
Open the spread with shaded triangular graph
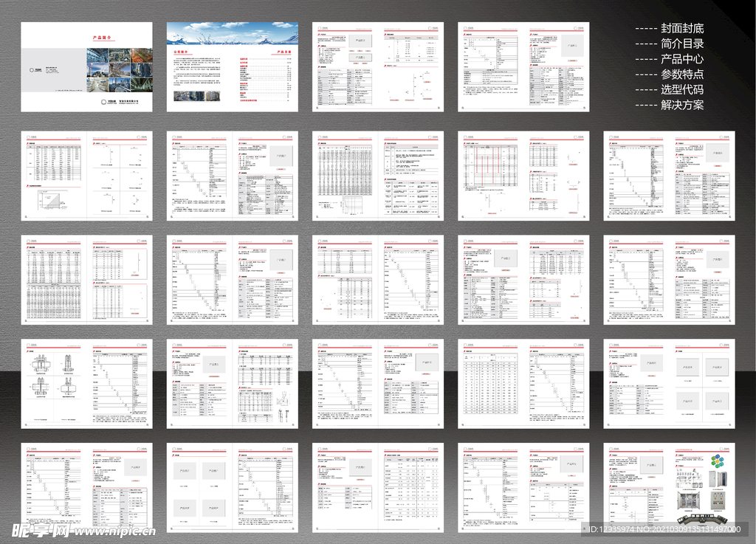point(87,176)
